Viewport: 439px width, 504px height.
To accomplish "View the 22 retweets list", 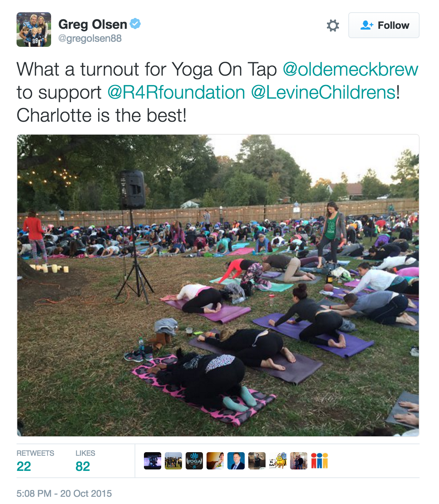I will tap(35, 461).
